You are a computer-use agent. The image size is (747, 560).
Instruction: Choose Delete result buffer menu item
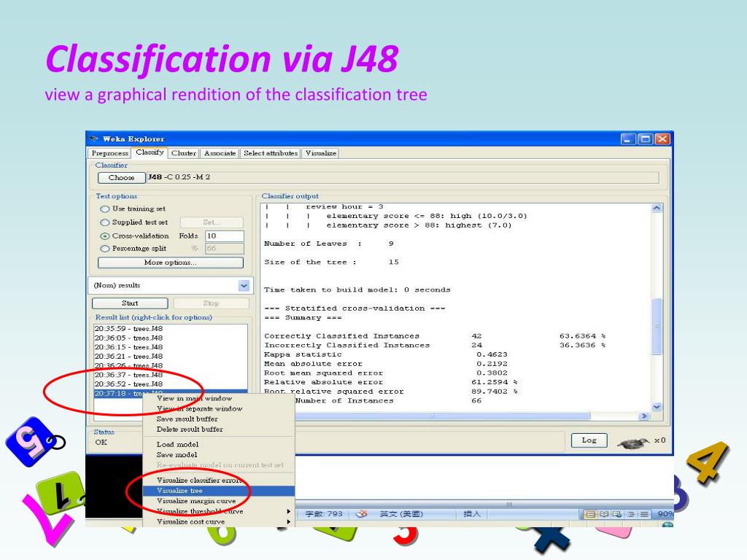coord(219,429)
